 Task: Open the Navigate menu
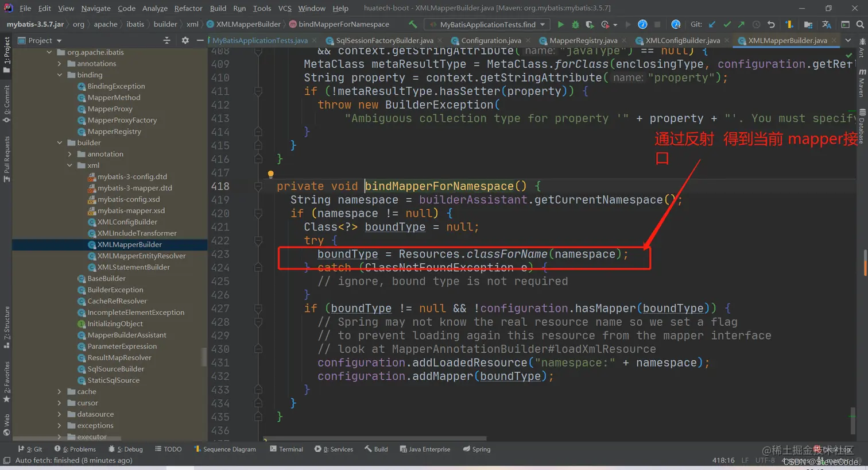96,8
